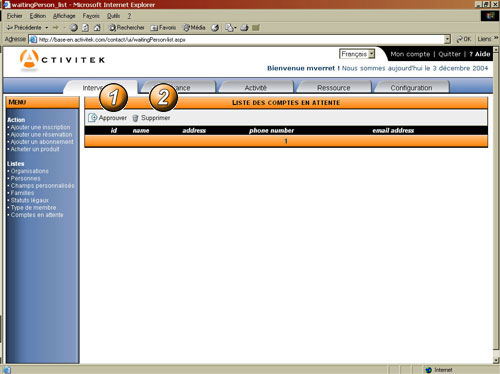Open the Affichage menu

(x=64, y=16)
